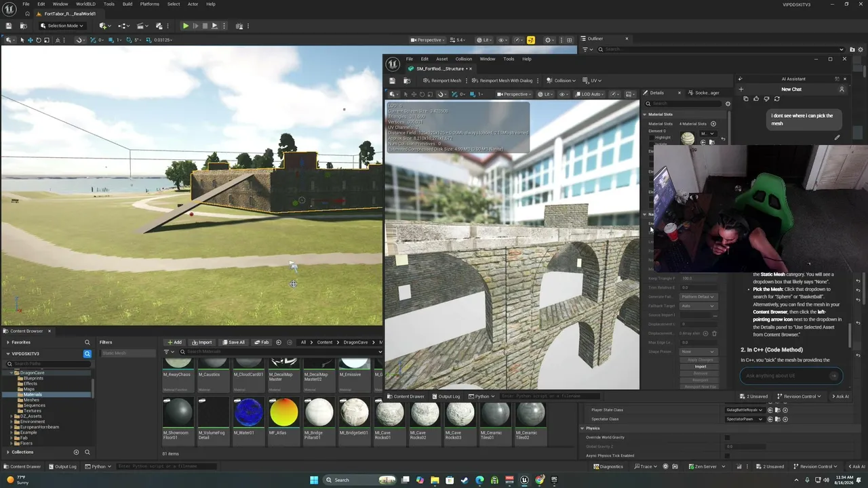Viewport: 868px width, 488px height.
Task: Open the main viewport Lit view mode dropdown
Action: pos(484,40)
